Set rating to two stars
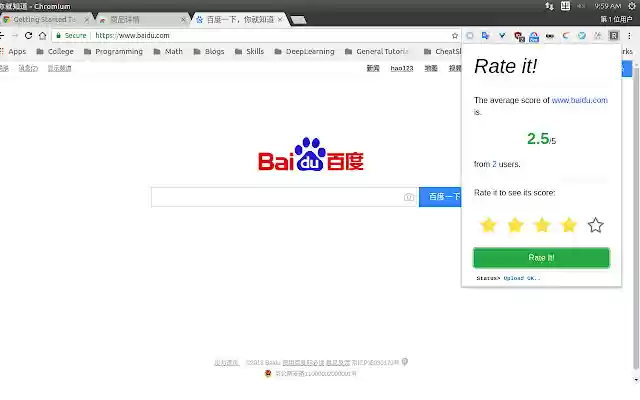The image size is (640, 400). (x=515, y=225)
